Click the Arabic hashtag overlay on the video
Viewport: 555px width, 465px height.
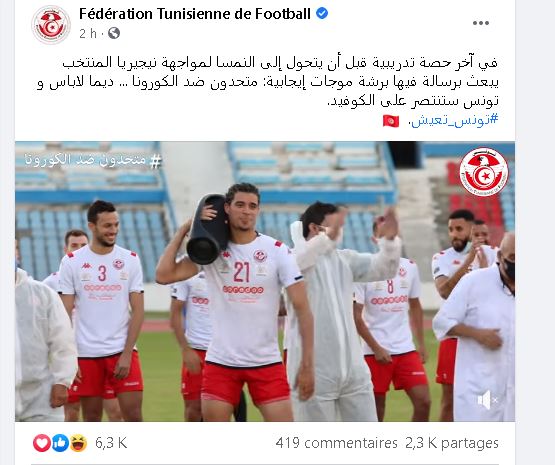click(93, 160)
